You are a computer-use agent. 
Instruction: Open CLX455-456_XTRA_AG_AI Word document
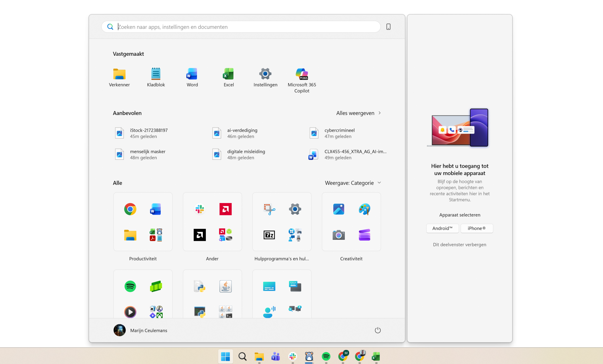tap(347, 155)
